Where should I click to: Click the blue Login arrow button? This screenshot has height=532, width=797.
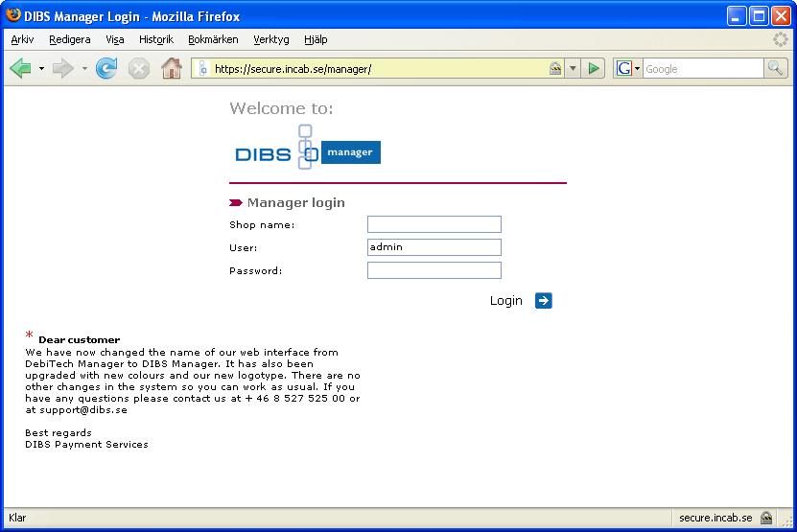click(544, 300)
